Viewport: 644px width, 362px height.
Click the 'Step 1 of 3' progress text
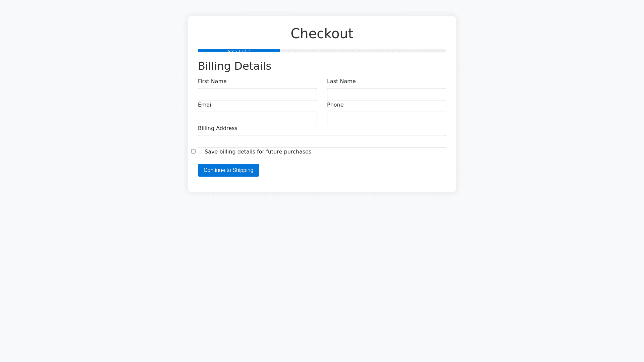239,51
